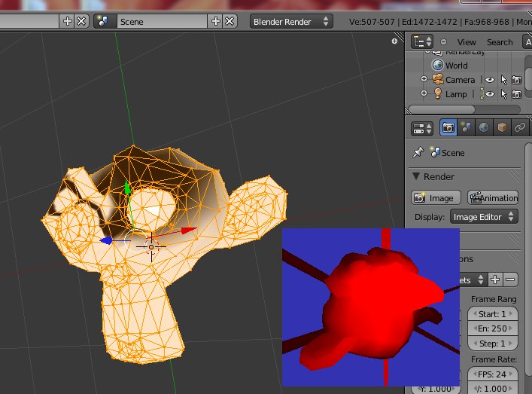The image size is (532, 394).
Task: Click the viewport plus corner to open properties region
Action: 394,41
